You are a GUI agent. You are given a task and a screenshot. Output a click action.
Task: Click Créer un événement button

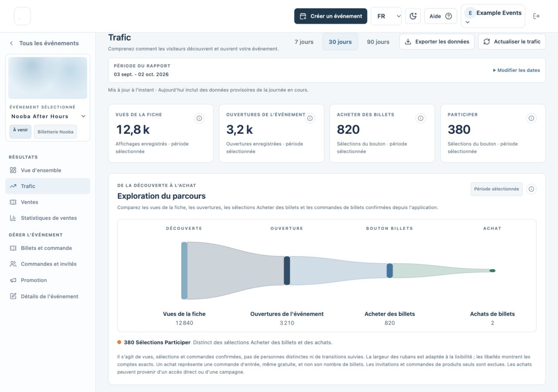pos(331,16)
